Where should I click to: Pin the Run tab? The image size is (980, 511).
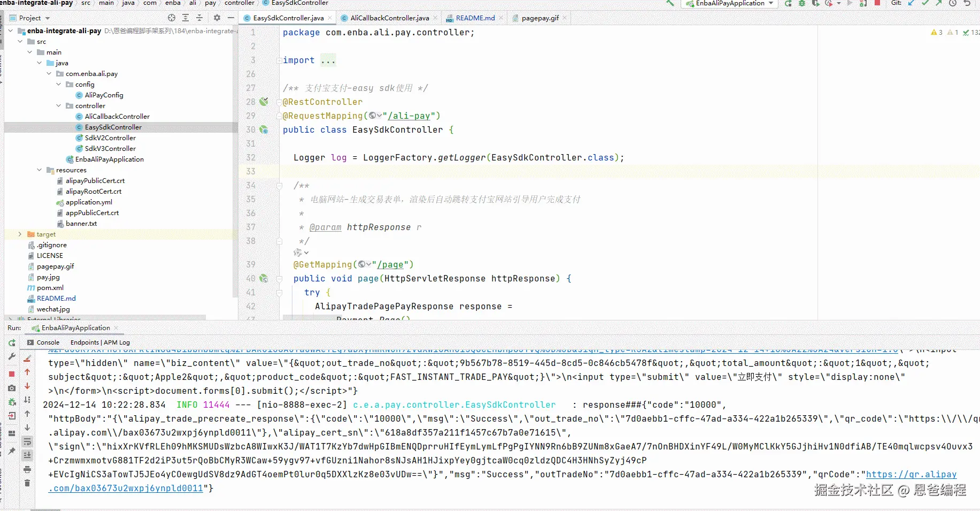(12, 451)
